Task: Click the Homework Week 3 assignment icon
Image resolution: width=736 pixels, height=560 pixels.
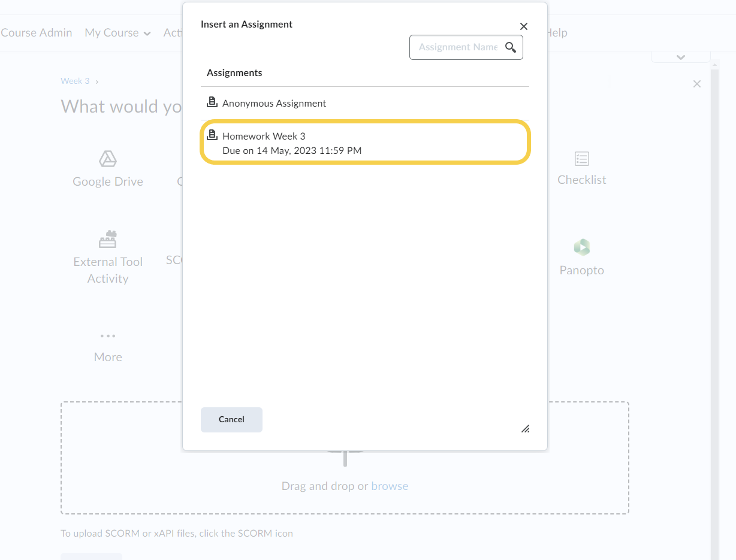Action: coord(212,135)
